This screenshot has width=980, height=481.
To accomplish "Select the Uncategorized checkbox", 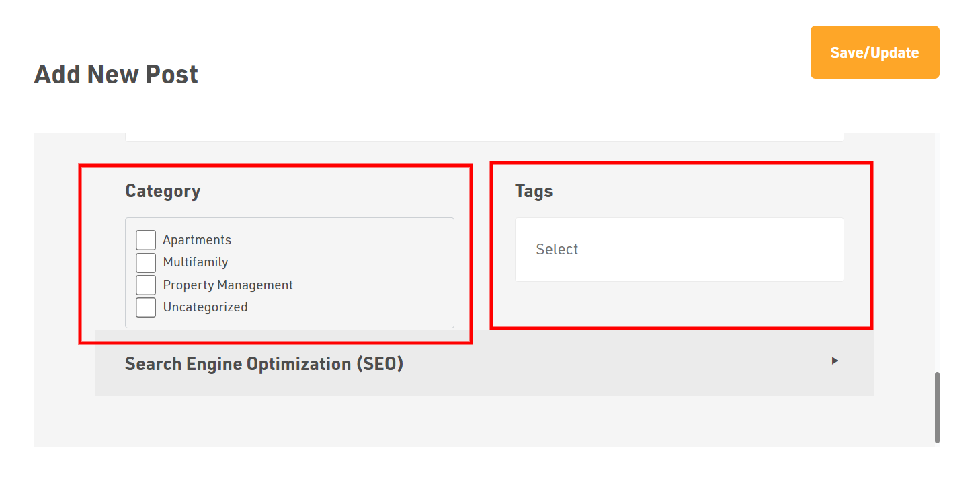I will [146, 307].
